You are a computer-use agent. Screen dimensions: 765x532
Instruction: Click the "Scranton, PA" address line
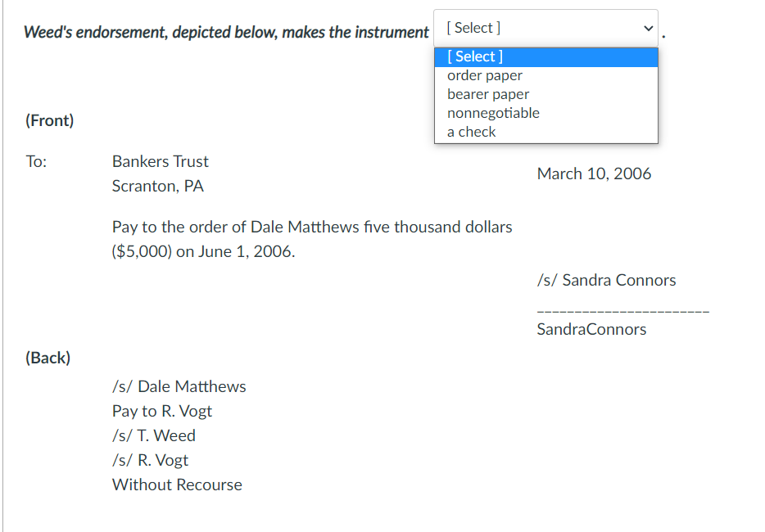(157, 187)
